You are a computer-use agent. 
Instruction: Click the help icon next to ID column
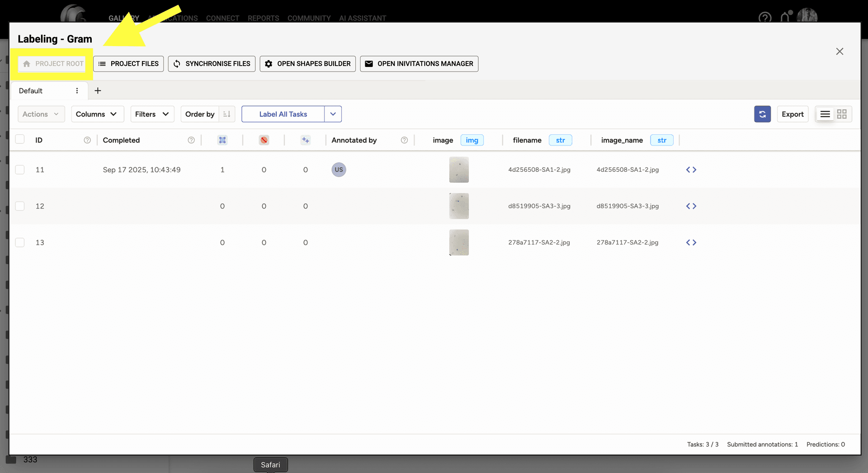click(x=87, y=140)
